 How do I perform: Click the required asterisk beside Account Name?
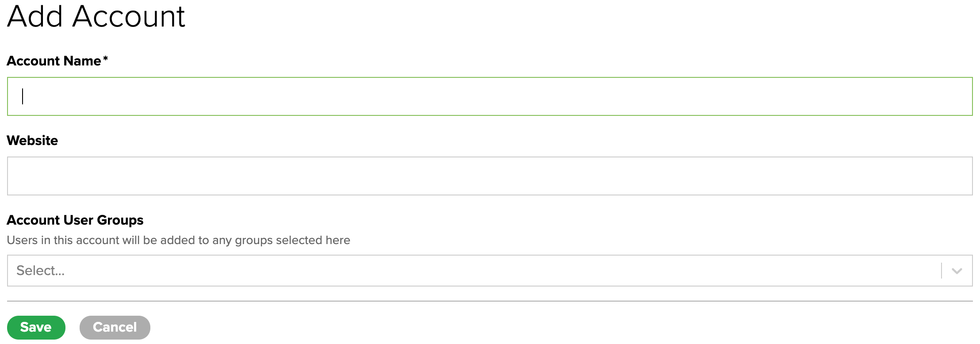[105, 59]
